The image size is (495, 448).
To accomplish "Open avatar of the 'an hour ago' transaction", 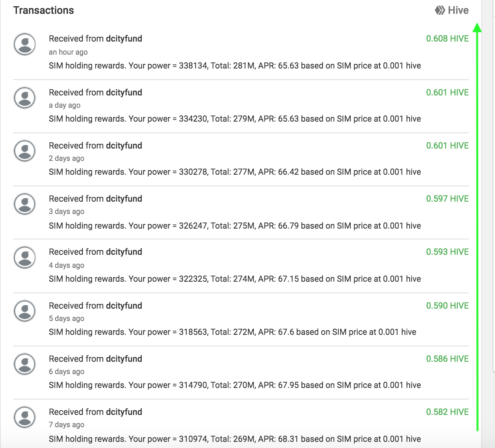I will tap(25, 44).
